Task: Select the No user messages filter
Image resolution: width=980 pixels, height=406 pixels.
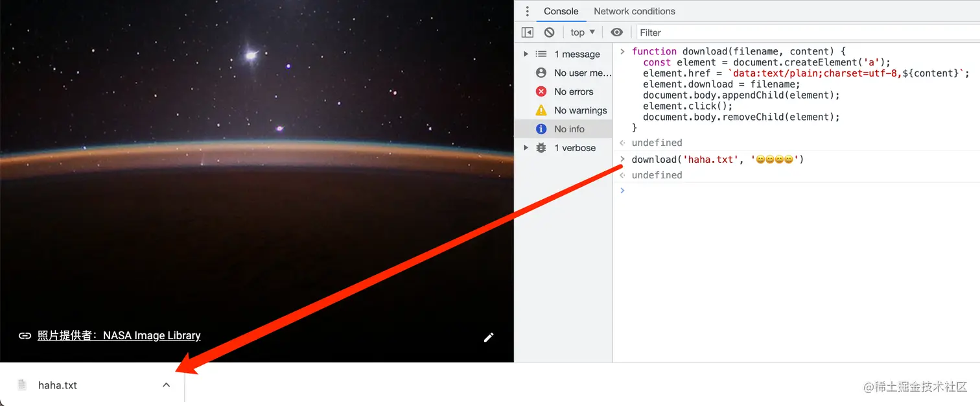Action: coord(563,73)
